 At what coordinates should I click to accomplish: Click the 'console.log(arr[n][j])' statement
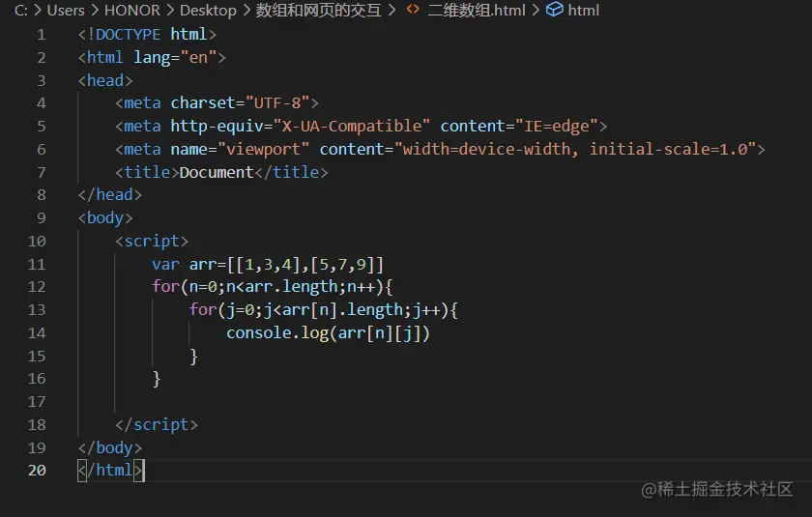click(x=328, y=332)
